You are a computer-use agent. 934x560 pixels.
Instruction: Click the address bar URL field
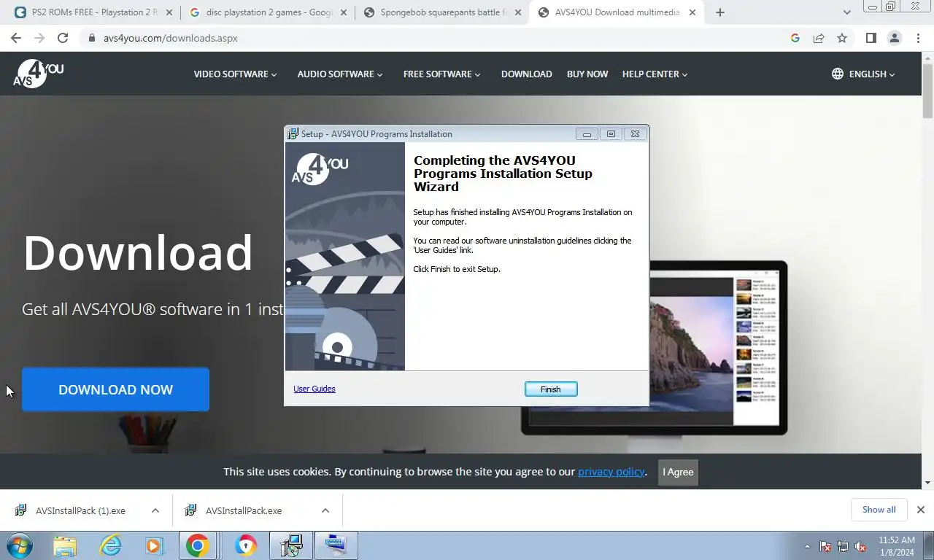click(438, 38)
